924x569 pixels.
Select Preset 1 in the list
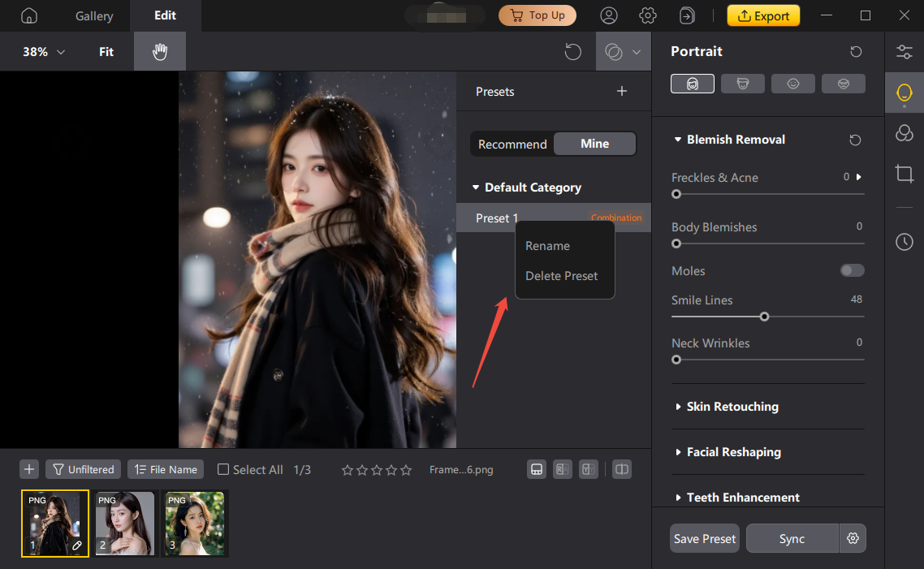[x=553, y=218]
